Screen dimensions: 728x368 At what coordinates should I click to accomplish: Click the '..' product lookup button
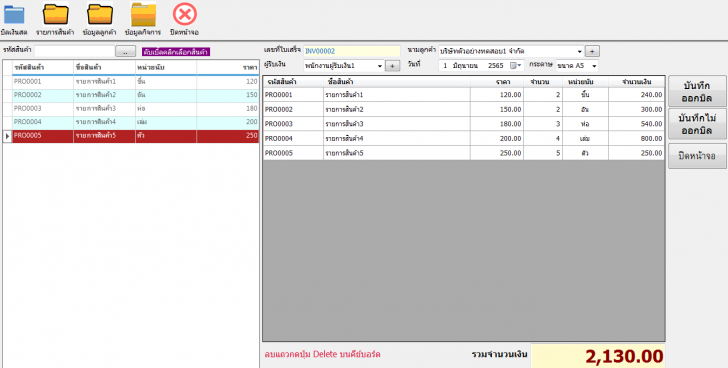(125, 51)
